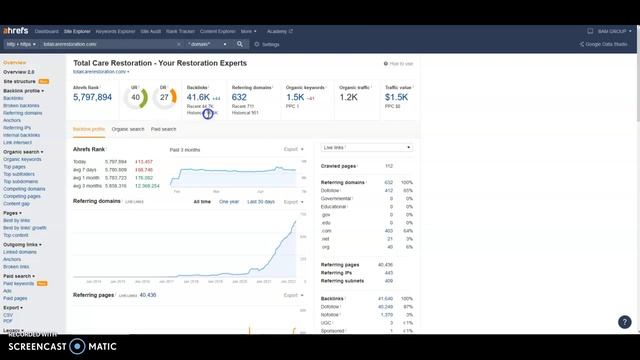Click the help question mark button
This screenshot has height=360, width=640.
624,322
